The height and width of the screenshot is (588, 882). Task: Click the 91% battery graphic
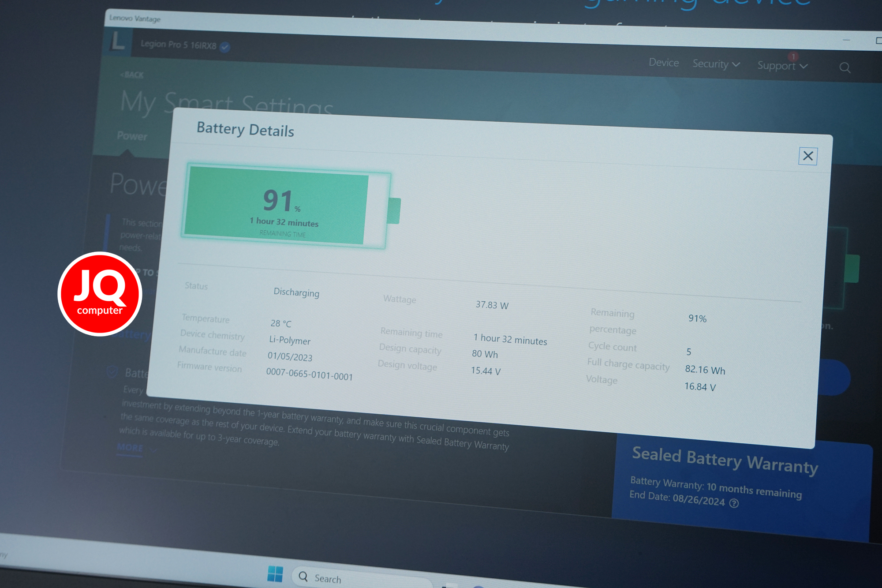[291, 207]
